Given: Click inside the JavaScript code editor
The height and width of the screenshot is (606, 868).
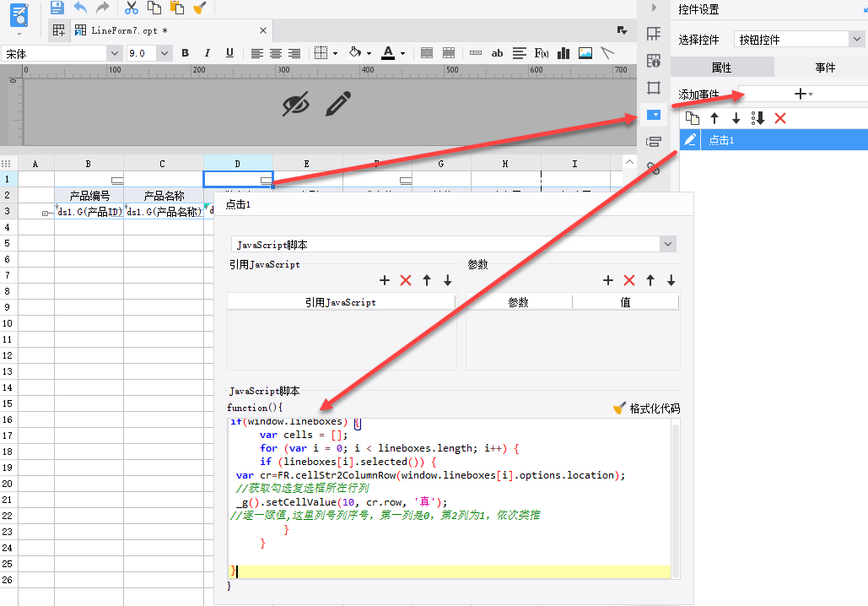Looking at the screenshot, I should tap(450, 499).
